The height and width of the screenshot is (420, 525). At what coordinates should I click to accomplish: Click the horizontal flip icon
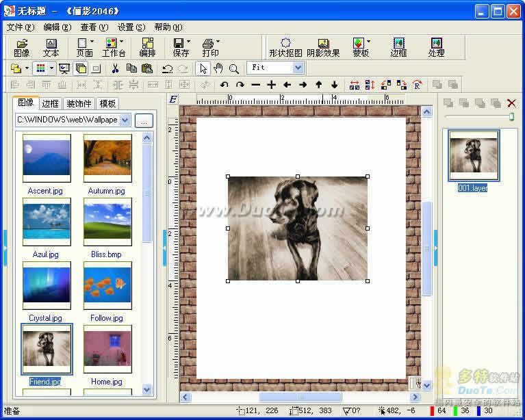(x=355, y=85)
